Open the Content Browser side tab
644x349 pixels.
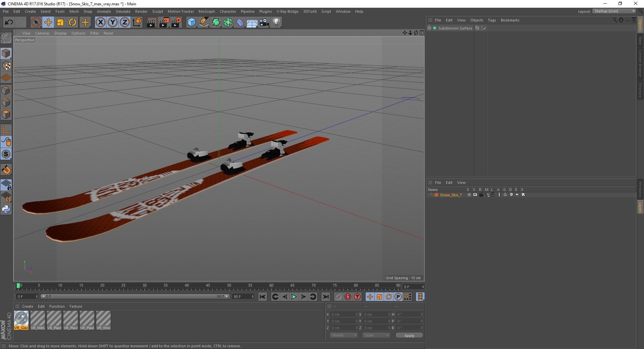click(x=640, y=63)
